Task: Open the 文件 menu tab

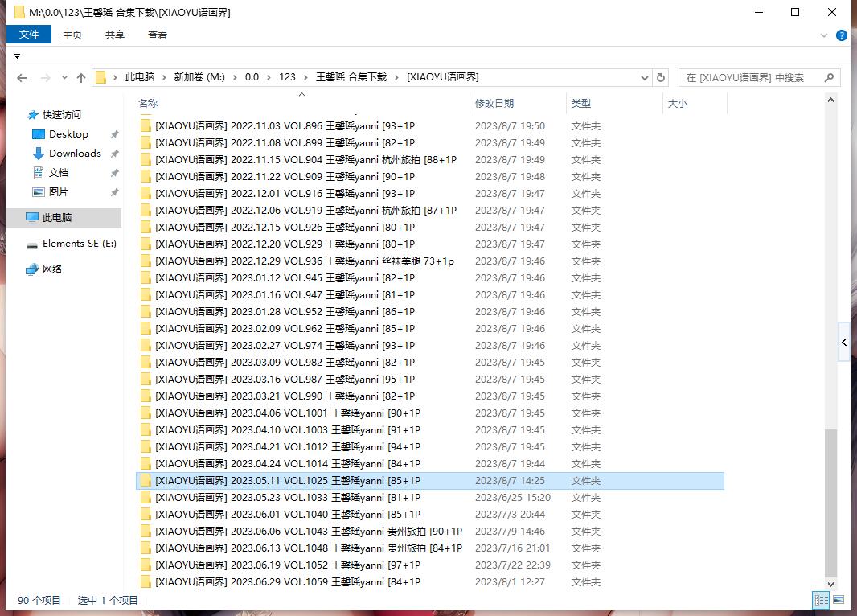Action: click(29, 35)
